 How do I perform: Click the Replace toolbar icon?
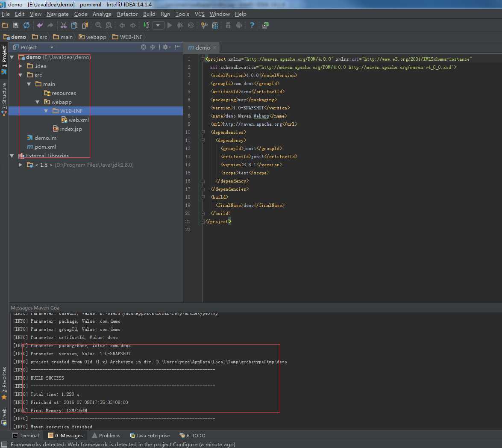(x=109, y=25)
